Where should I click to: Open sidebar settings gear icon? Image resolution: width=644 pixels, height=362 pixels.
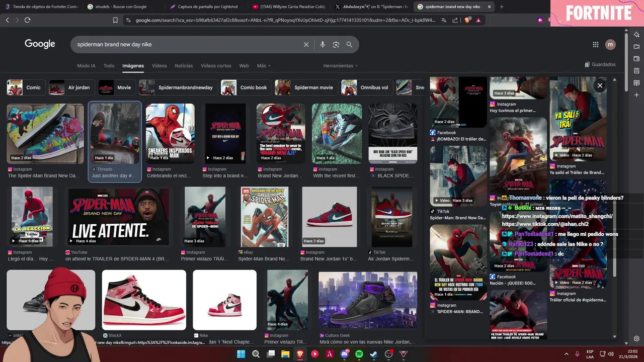[636, 339]
